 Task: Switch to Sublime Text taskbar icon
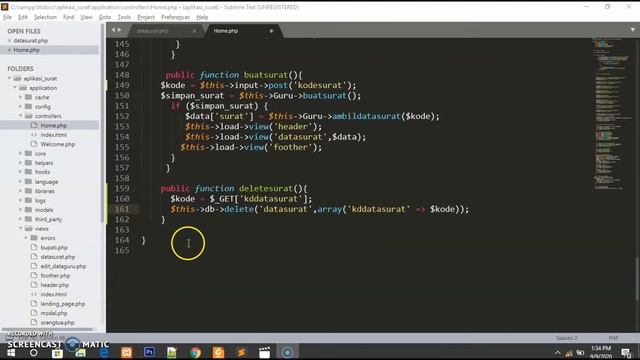coord(241,352)
